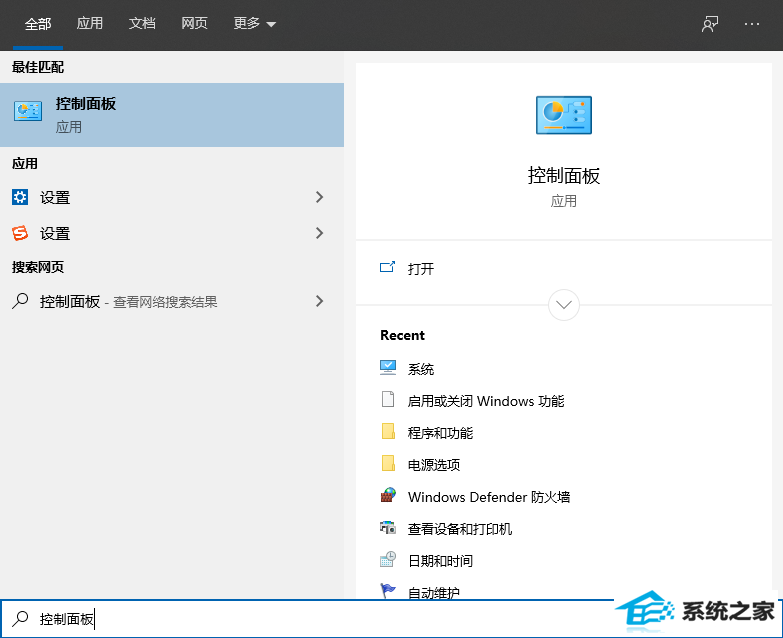This screenshot has width=783, height=638.
Task: Open the feedback icon in the top bar
Action: 710,23
